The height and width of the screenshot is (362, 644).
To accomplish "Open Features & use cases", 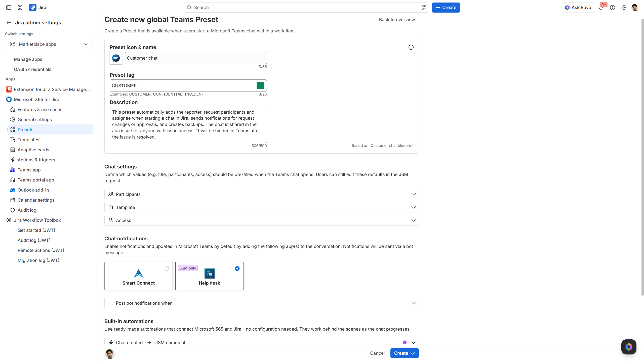I will pos(50,109).
